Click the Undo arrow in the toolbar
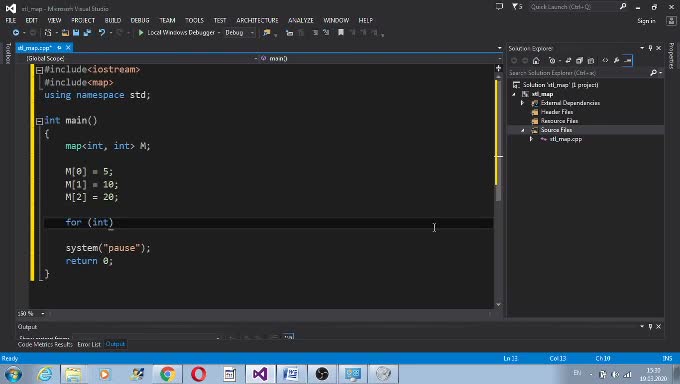This screenshot has width=680, height=384. tap(102, 33)
